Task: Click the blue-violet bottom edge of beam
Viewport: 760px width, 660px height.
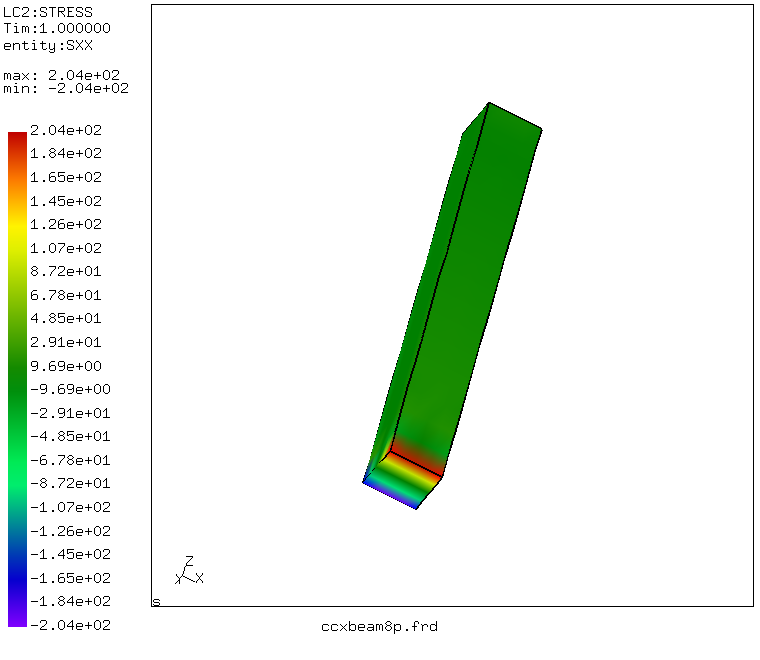Action: pos(389,495)
